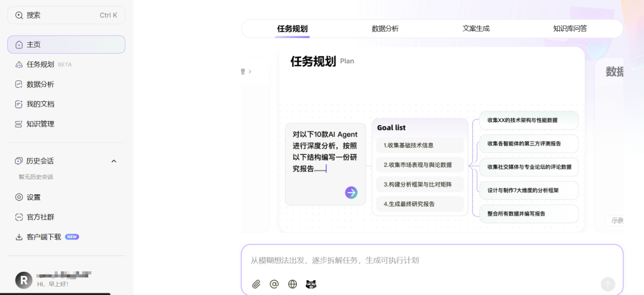Click the globe web search icon
The width and height of the screenshot is (644, 295).
click(292, 284)
